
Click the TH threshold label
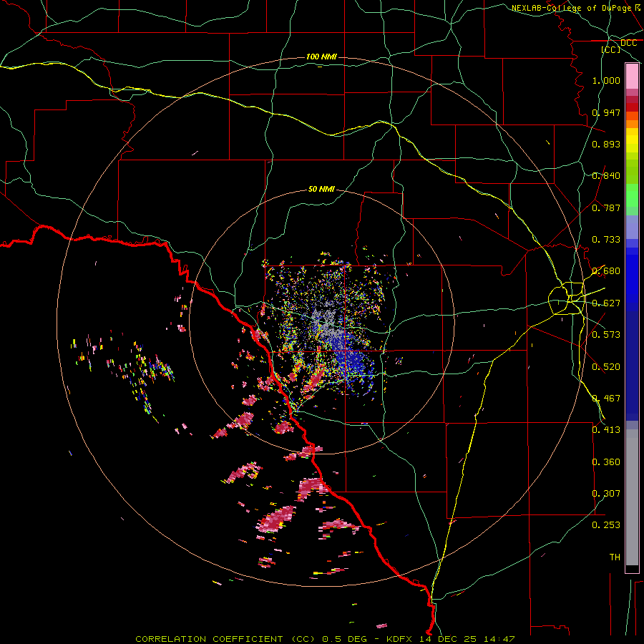coord(615,557)
